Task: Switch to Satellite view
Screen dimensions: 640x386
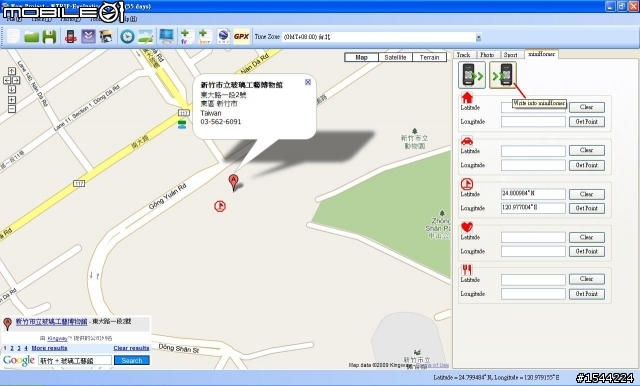Action: pos(395,58)
